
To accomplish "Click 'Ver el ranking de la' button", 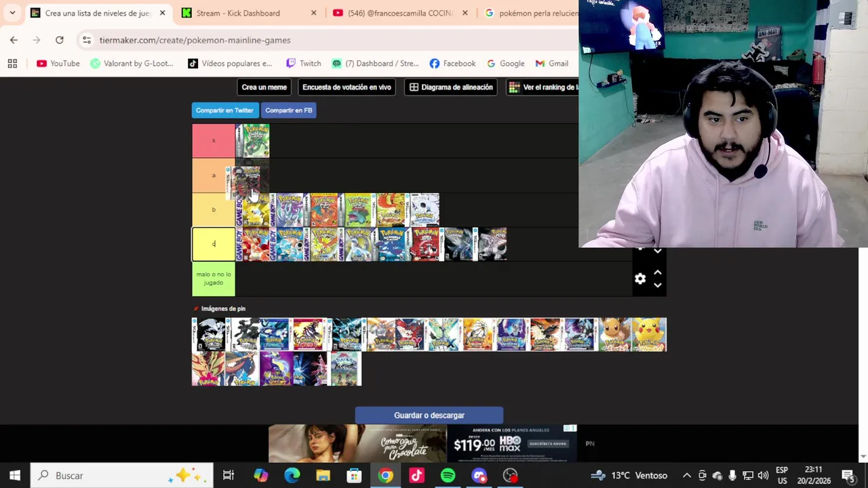I will pyautogui.click(x=542, y=87).
